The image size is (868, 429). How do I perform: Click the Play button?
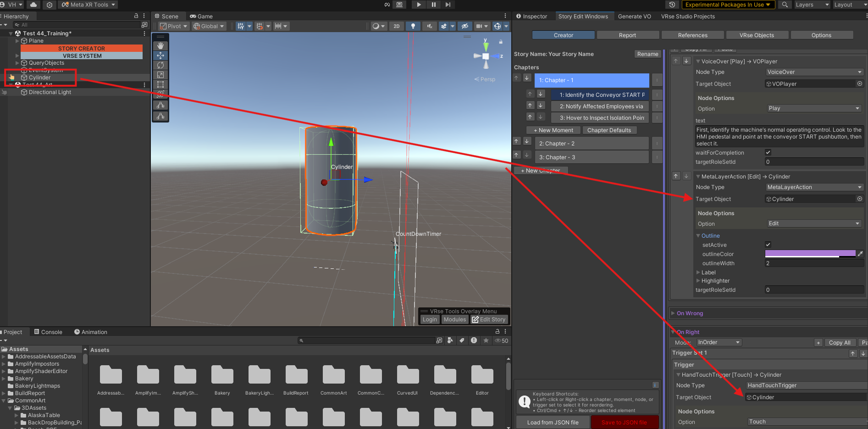(x=419, y=5)
